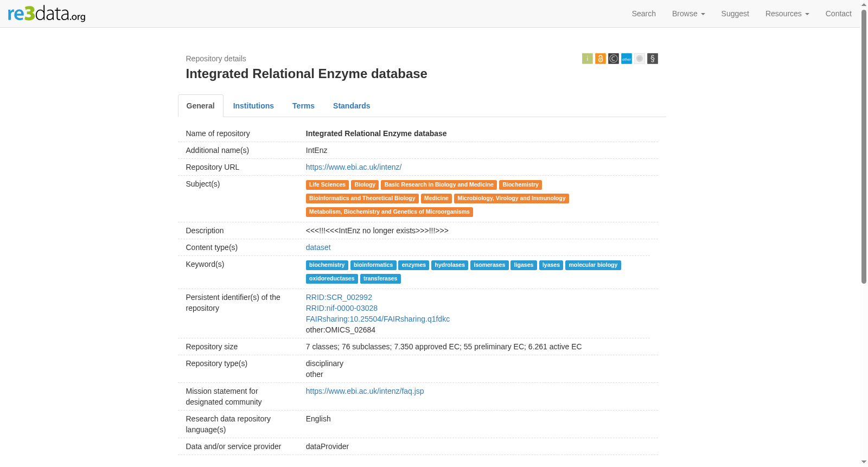Click 'Microbiology, Virology and Immunology' subject tag

click(512, 199)
